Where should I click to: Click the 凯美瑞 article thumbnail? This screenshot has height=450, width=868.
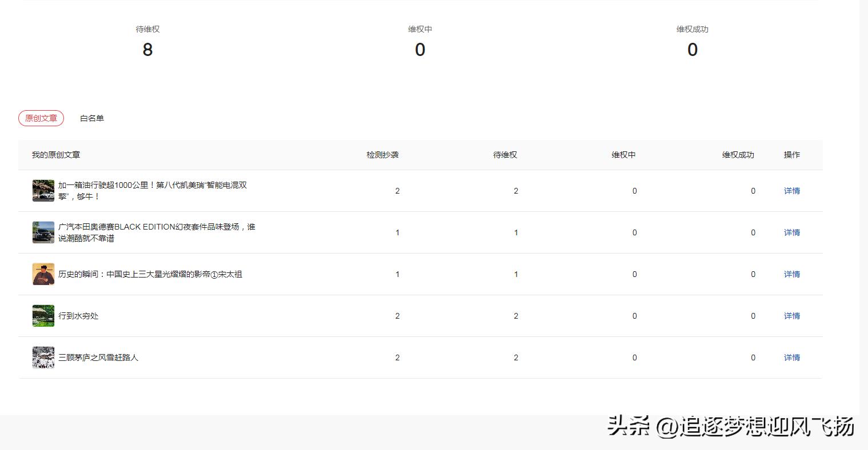pos(43,191)
